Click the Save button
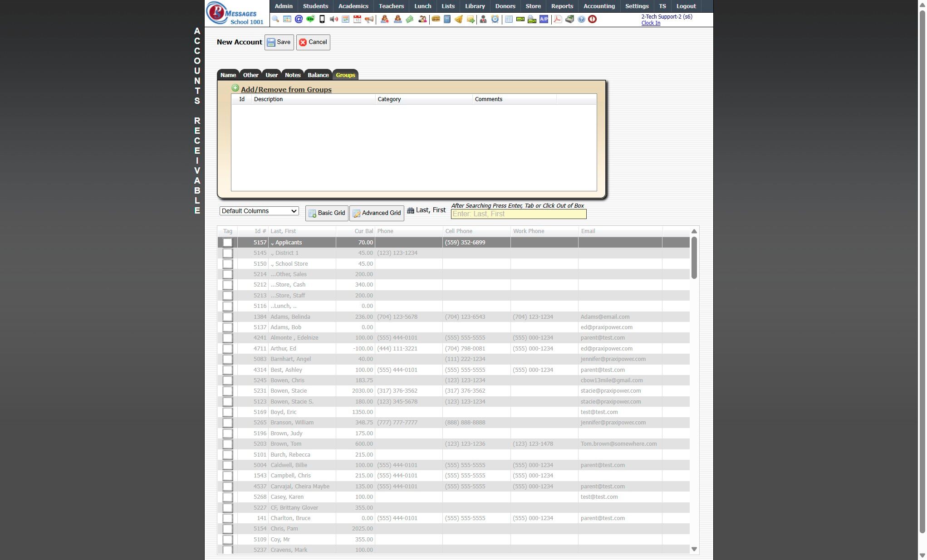This screenshot has width=927, height=560. [279, 42]
